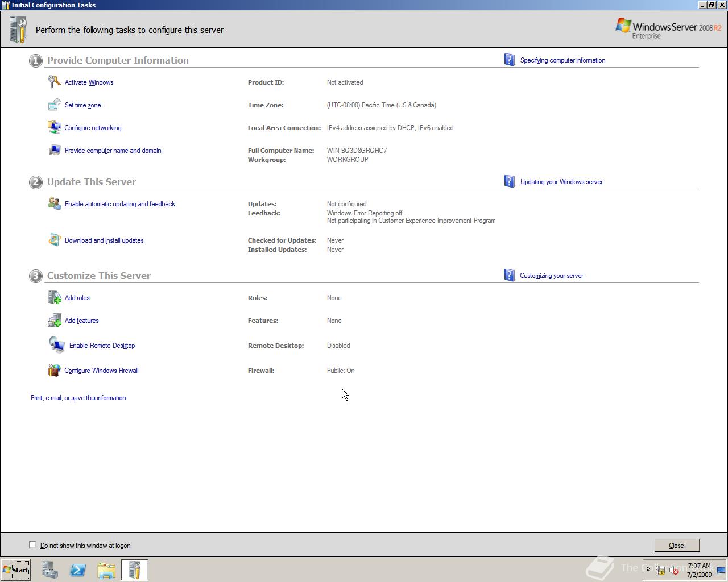Click Print, e-mail, or save this information
Image resolution: width=728 pixels, height=582 pixels.
78,398
